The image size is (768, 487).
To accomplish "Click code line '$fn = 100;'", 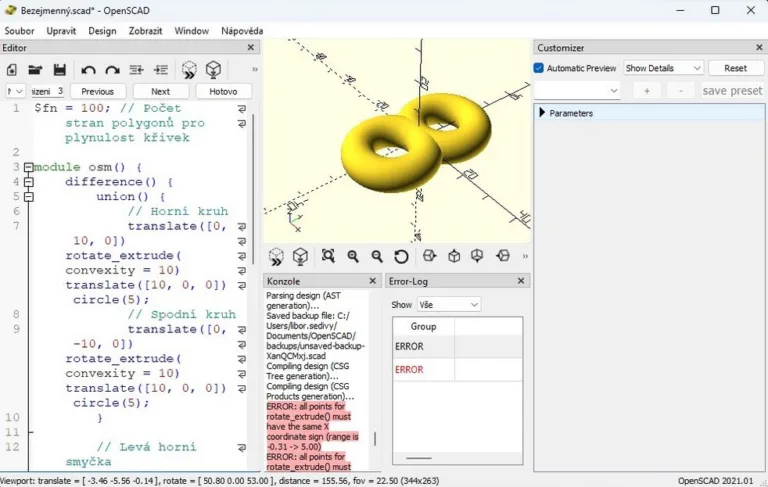I will pos(70,108).
